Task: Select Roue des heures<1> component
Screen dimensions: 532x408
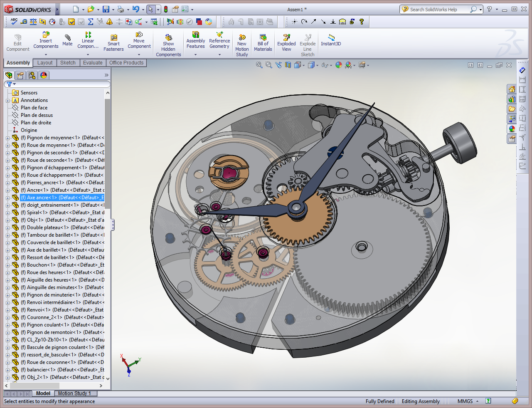Action: pyautogui.click(x=49, y=272)
